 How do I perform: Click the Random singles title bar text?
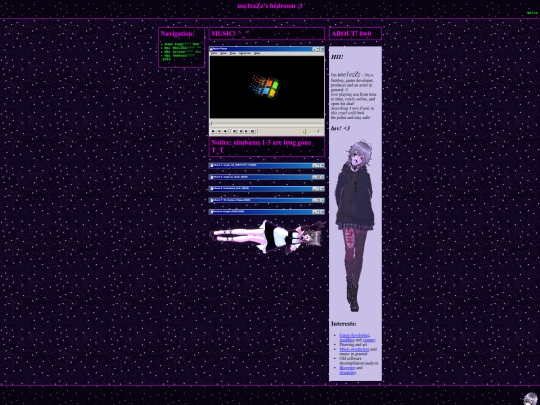coord(229,211)
